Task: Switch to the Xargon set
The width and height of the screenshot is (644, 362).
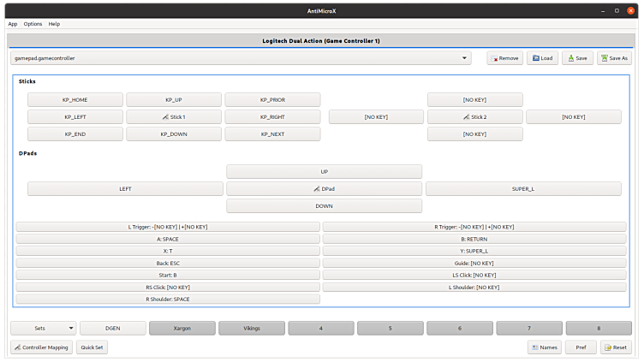Action: [x=182, y=328]
